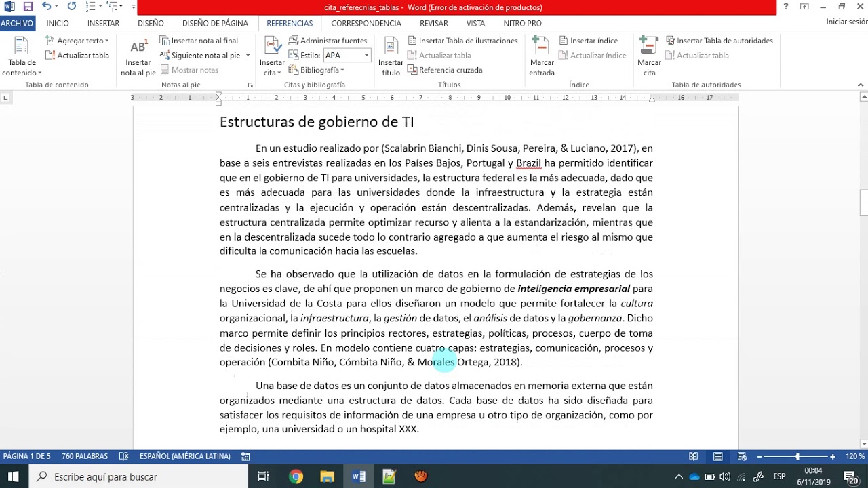Open Ribbon display options icon
Viewport: 868px width, 488px height.
coord(804,7)
